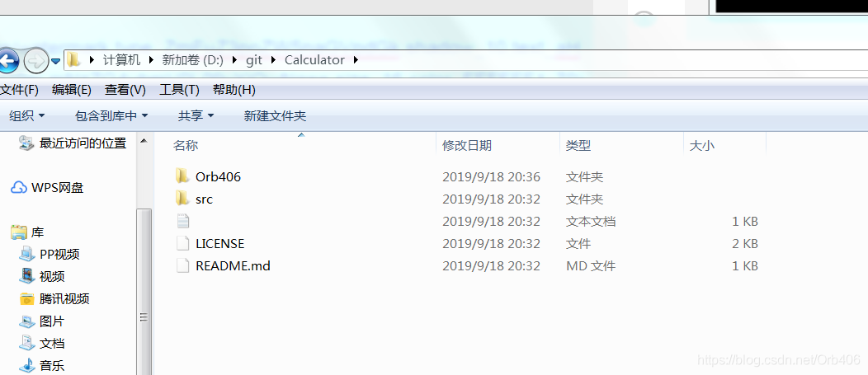This screenshot has height=375, width=868.
Task: Open the 文件(F) menu
Action: click(19, 90)
